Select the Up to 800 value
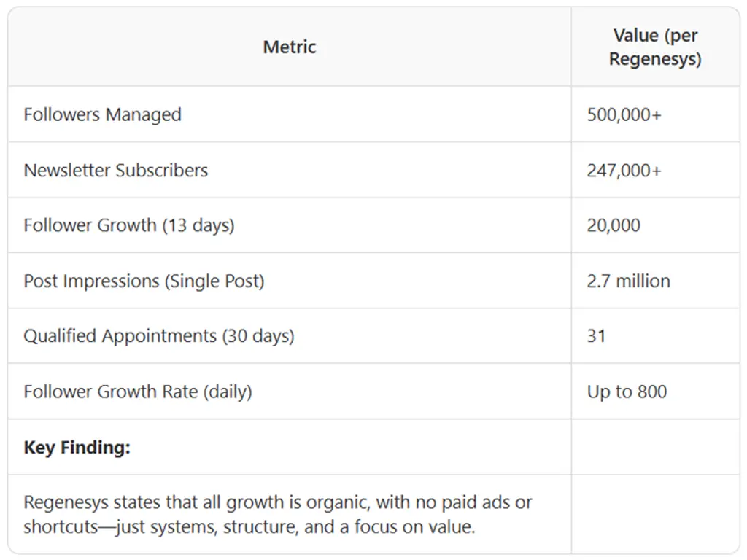This screenshot has height=560, width=747. pos(627,392)
